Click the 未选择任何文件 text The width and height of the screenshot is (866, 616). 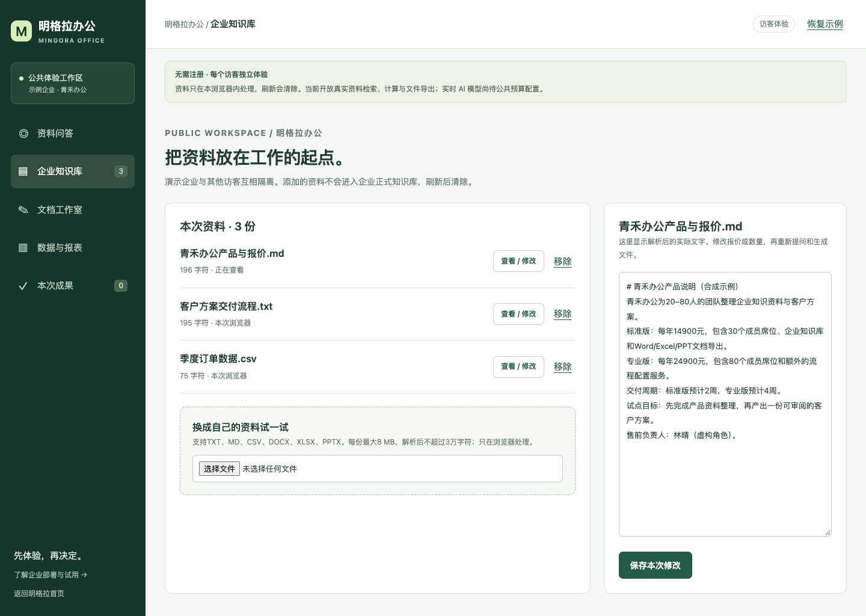pyautogui.click(x=269, y=469)
